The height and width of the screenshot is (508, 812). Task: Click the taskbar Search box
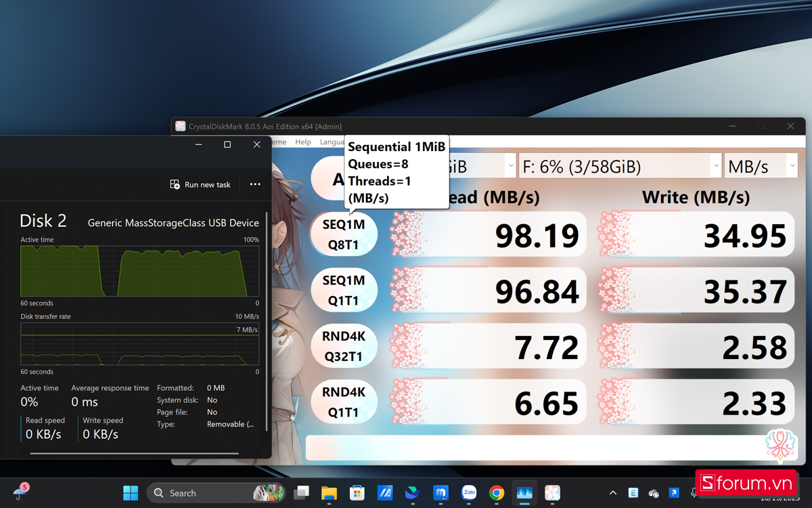pos(216,493)
